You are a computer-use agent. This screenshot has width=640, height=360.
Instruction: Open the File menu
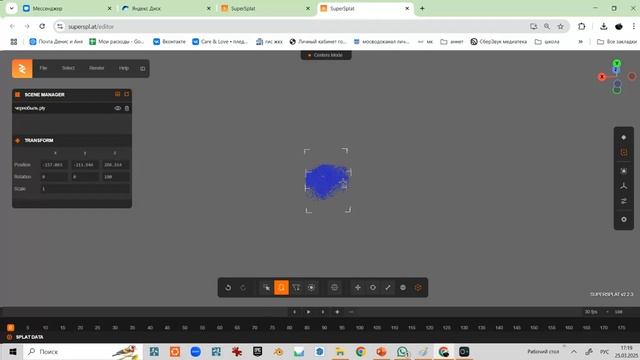click(x=43, y=68)
